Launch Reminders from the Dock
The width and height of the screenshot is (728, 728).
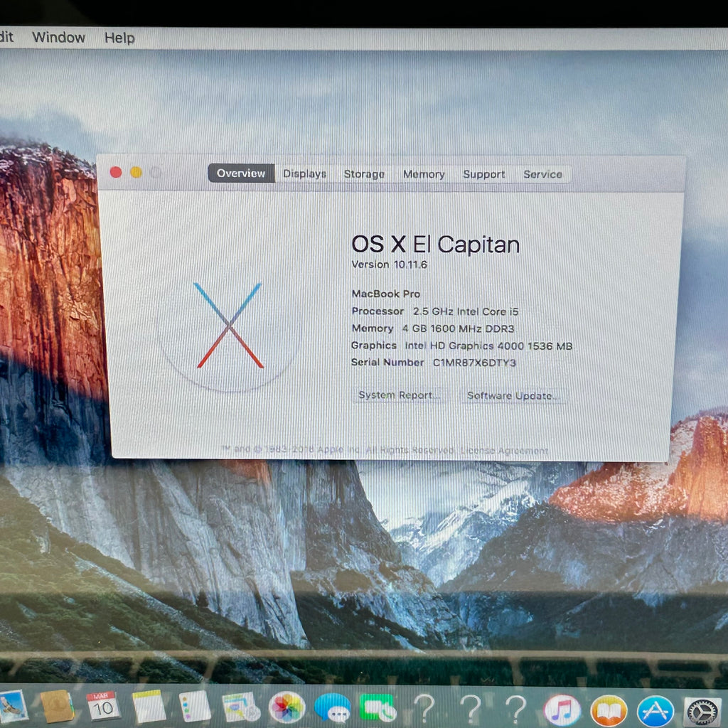click(x=195, y=707)
